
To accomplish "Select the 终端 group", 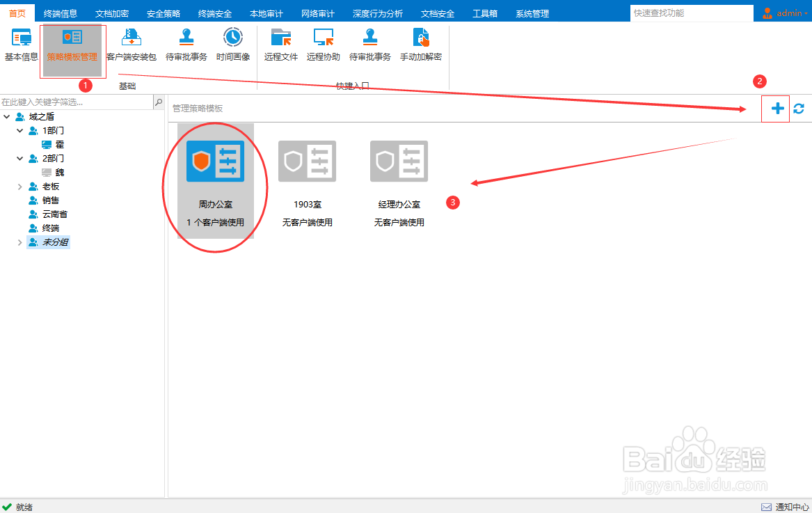I will [44, 228].
